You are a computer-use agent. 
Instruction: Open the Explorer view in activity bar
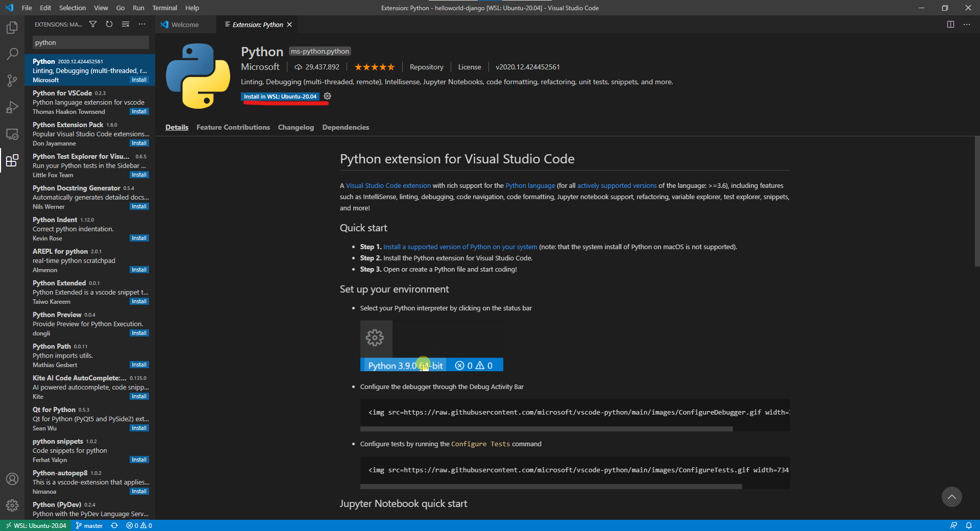(12, 27)
